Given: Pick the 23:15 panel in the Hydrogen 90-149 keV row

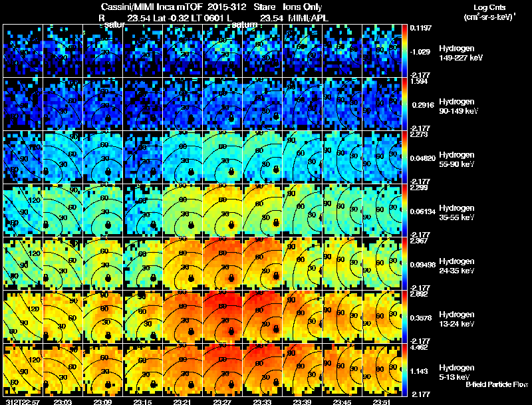Looking at the screenshot, I should pyautogui.click(x=142, y=104).
